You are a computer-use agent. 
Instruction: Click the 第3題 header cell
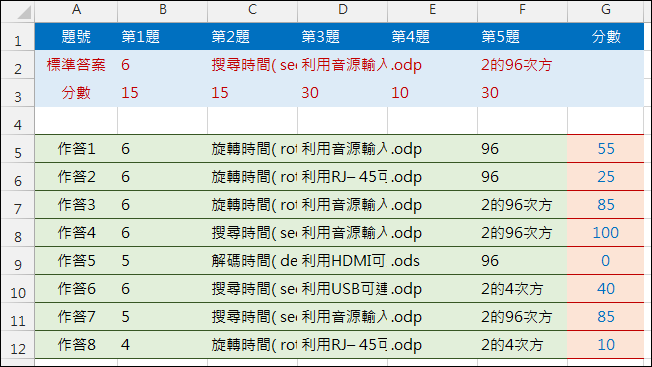(x=343, y=37)
